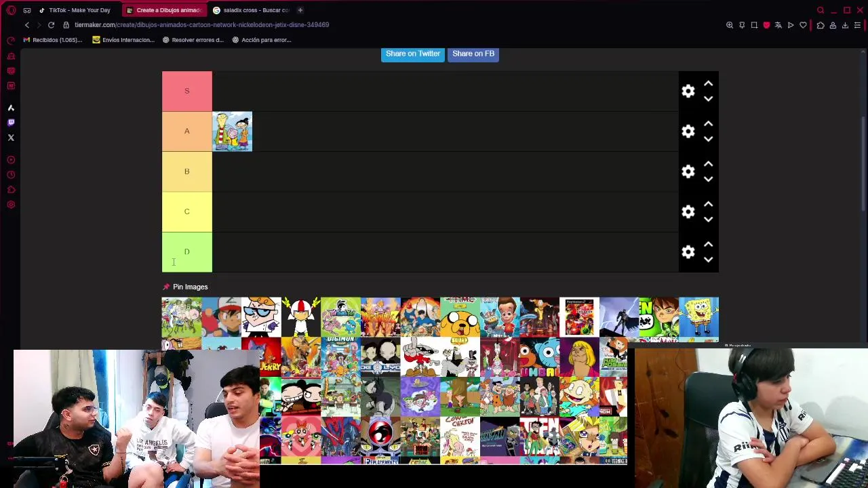The image size is (868, 488).
Task: Pick the Dragon Ball Z thumbnail
Action: tap(380, 317)
